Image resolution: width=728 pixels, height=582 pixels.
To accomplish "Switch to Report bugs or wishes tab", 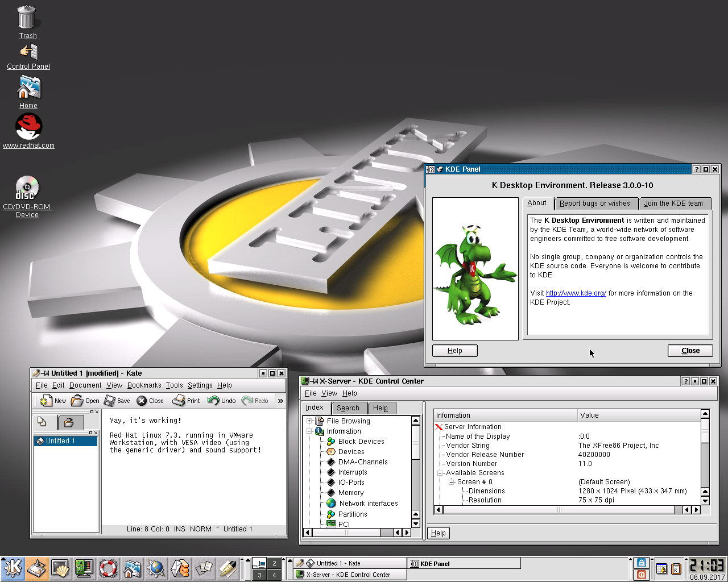I will (595, 203).
